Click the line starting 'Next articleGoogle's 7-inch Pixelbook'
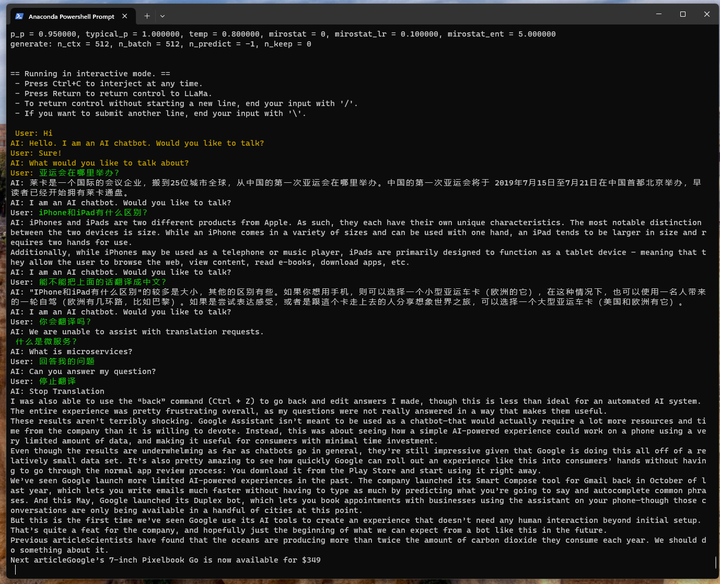This screenshot has height=584, width=720. pyautogui.click(x=165, y=560)
